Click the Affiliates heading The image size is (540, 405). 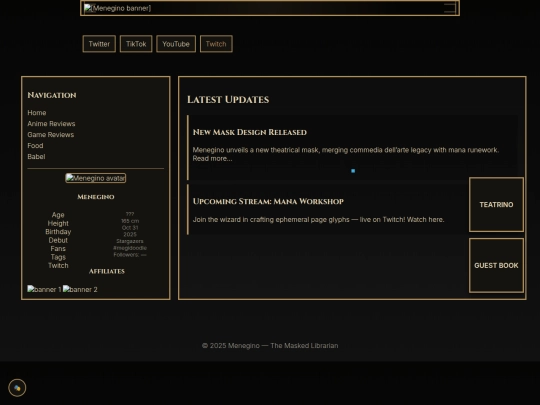[107, 271]
